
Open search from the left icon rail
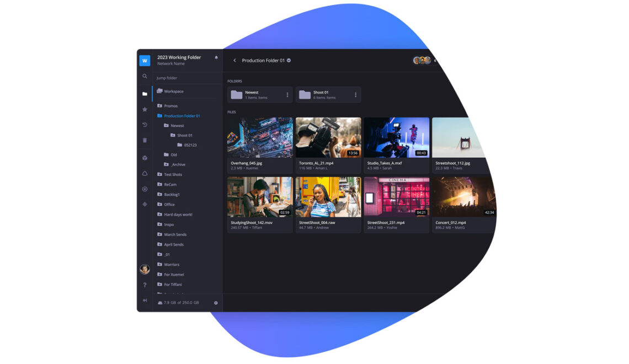click(145, 76)
